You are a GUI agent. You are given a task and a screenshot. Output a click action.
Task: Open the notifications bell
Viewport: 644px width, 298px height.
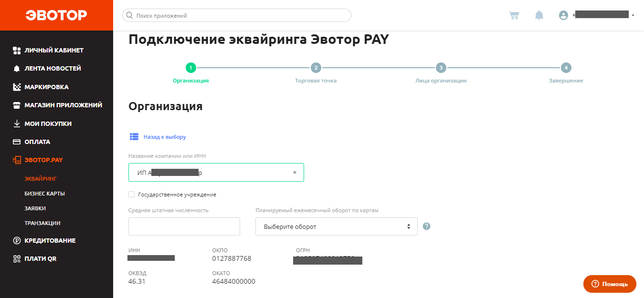(x=539, y=15)
